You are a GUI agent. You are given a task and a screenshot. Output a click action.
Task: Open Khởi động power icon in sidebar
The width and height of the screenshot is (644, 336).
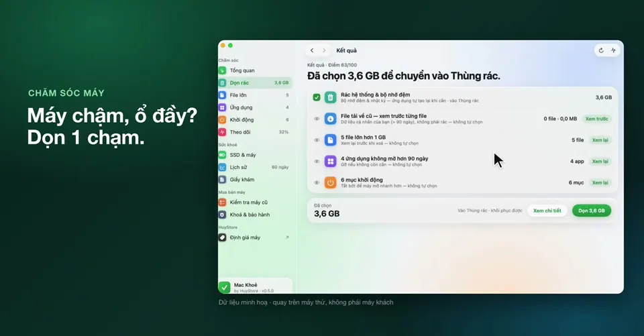pyautogui.click(x=222, y=119)
